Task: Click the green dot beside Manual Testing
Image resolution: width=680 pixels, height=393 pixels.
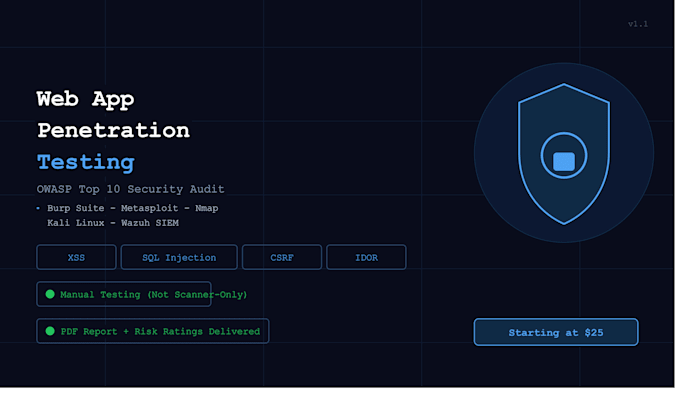Action: click(x=50, y=294)
